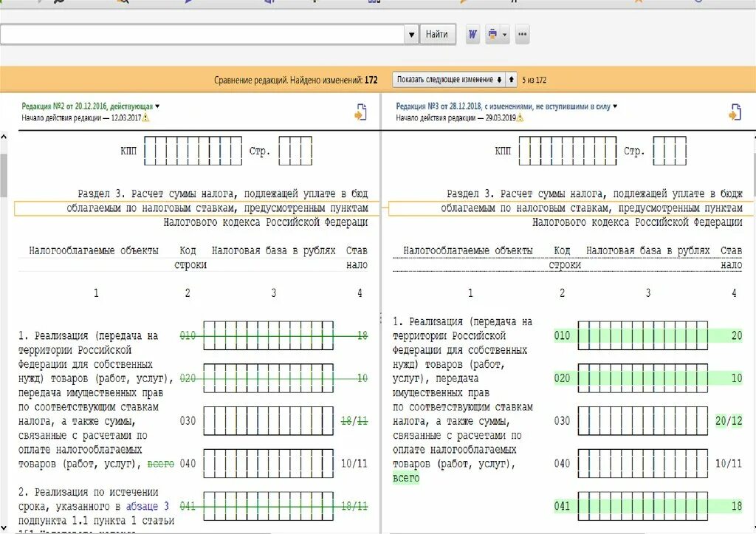756x534 pixels.
Task: Click left pane Налоговая база в рублях header
Action: tap(273, 250)
